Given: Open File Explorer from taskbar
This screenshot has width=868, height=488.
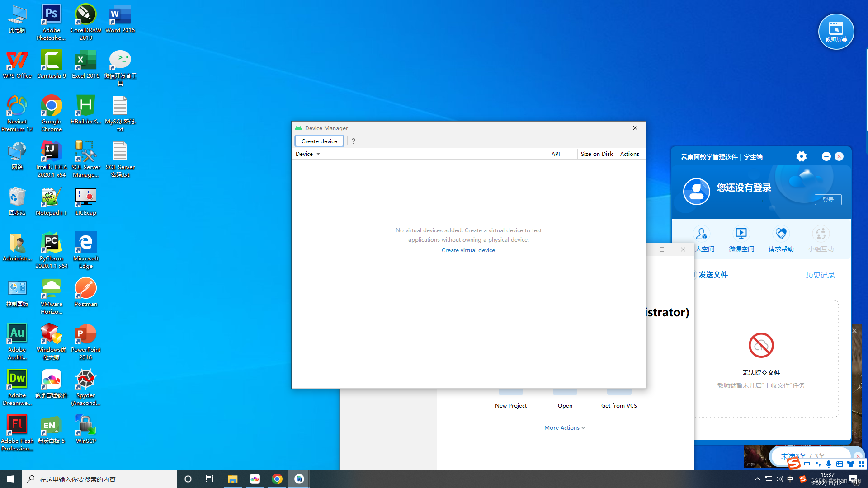Looking at the screenshot, I should tap(232, 479).
